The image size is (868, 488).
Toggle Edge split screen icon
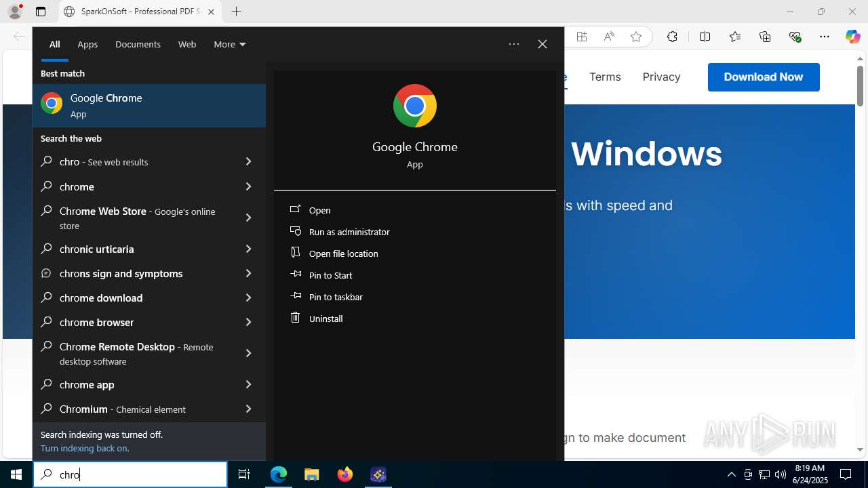(705, 37)
